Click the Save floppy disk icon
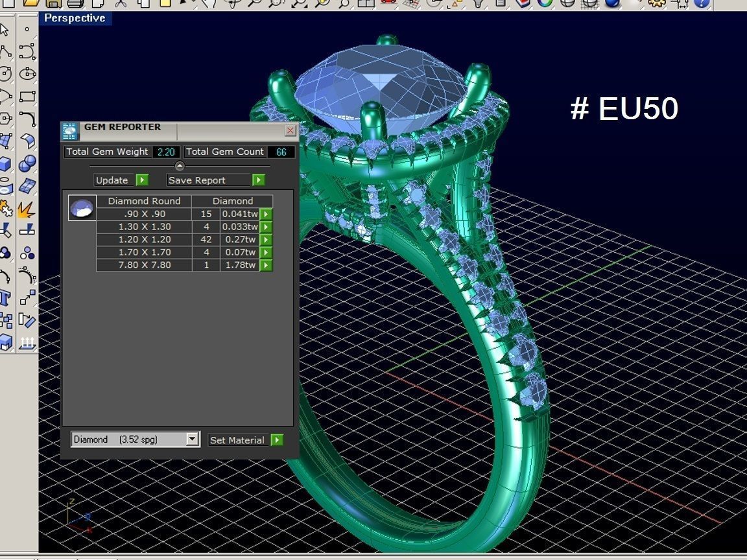Viewport: 747px width, 560px height. click(53, 3)
